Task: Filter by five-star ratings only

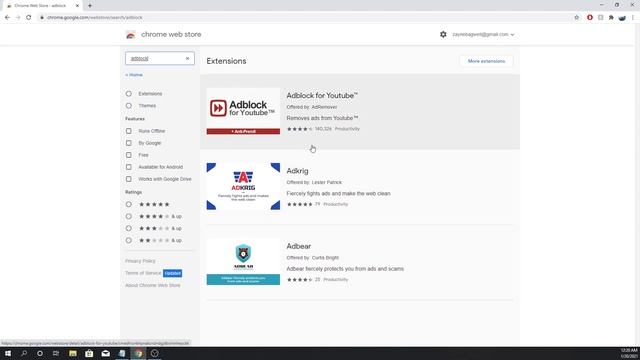Action: [129, 204]
